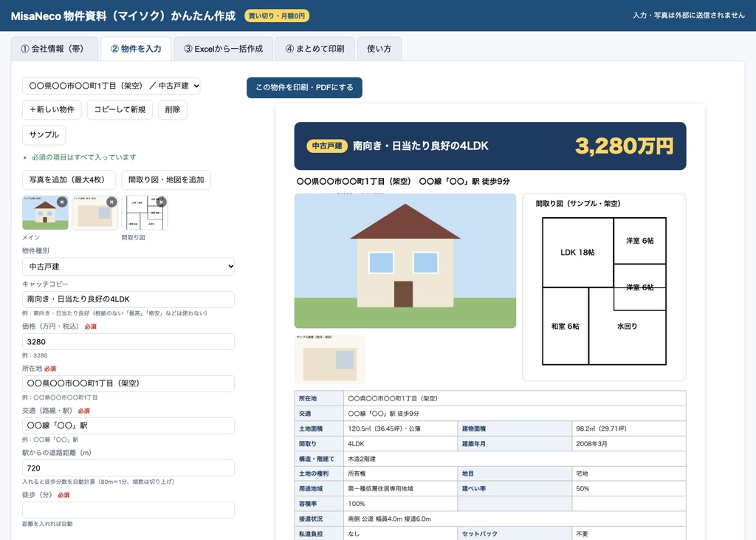Click the 入力・写真は外部に送信されません notice

(x=689, y=16)
